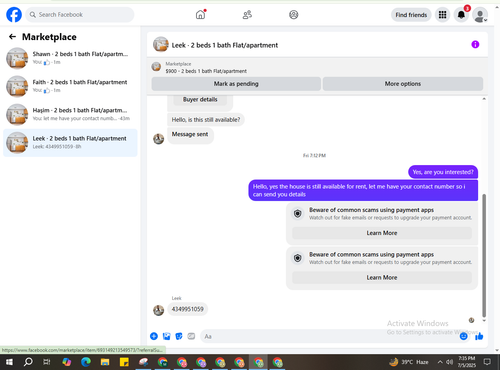This screenshot has height=370, width=500.
Task: Click taskbar clock showing 7:35 PM
Action: click(467, 362)
